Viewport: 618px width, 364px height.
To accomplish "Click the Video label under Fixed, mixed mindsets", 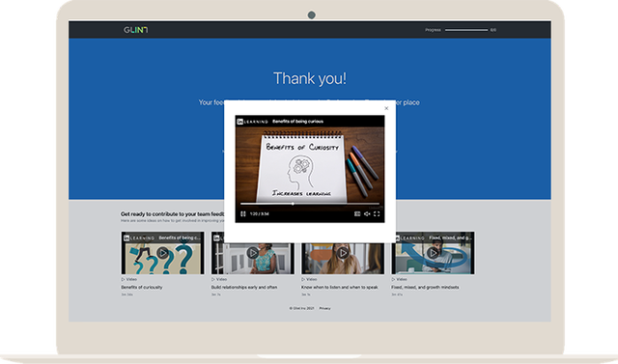I will [399, 279].
